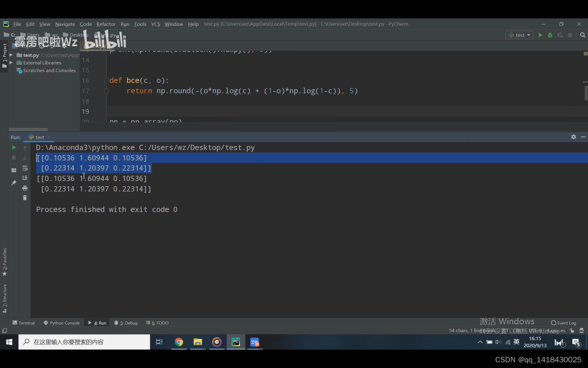Open Chrome from taskbar

pyautogui.click(x=179, y=342)
